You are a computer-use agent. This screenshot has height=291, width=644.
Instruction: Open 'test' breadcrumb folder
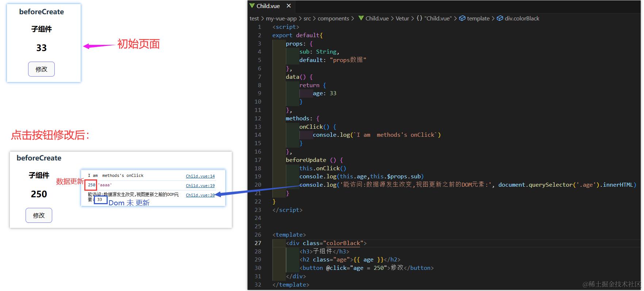(x=254, y=19)
